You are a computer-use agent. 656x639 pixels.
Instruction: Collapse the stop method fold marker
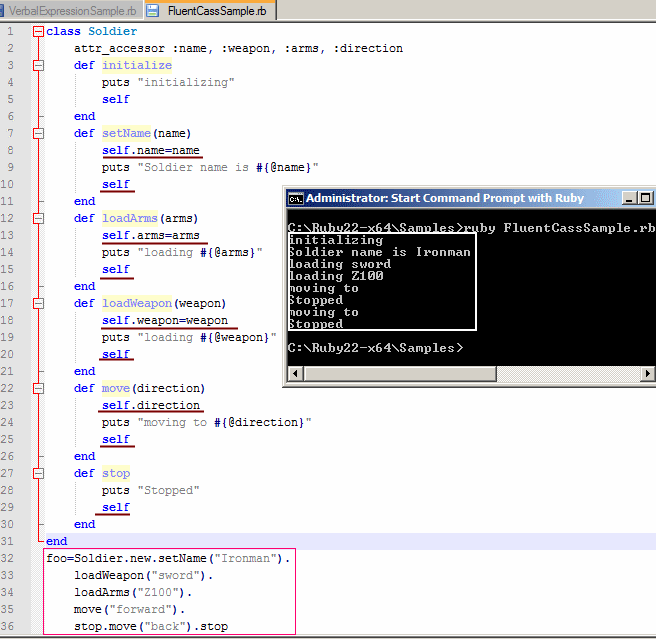pyautogui.click(x=38, y=473)
